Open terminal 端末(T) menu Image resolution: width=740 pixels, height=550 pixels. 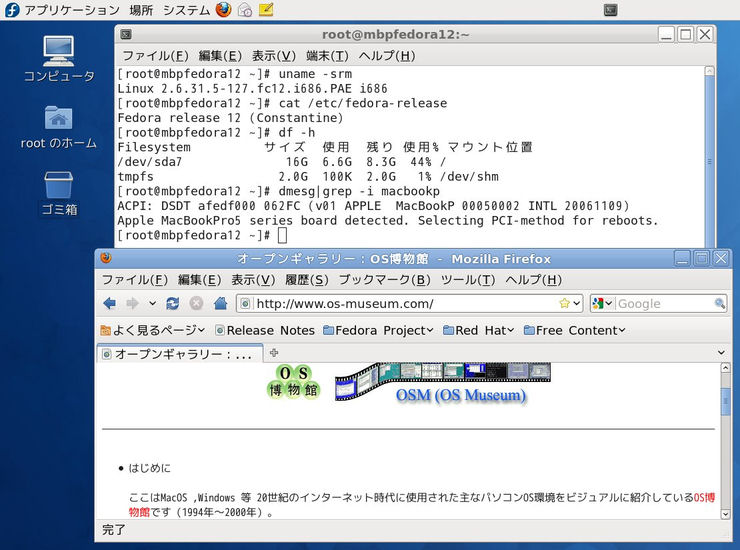pos(327,56)
